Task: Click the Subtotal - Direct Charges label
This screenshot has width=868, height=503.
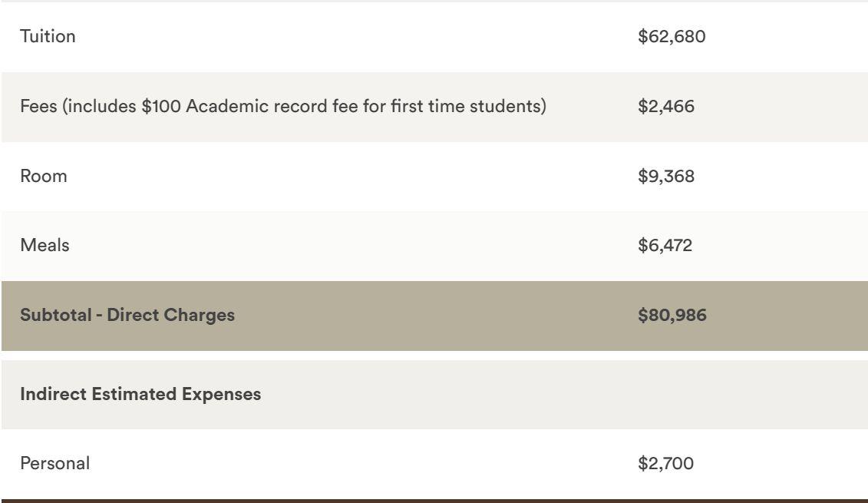Action: (x=127, y=315)
